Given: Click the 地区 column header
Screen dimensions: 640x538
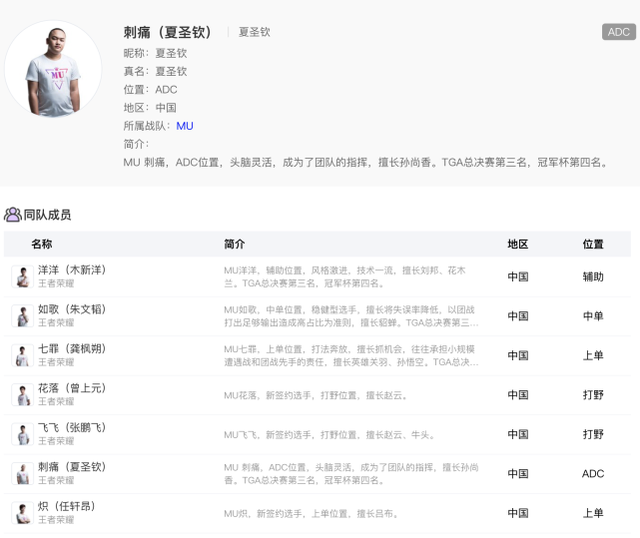Looking at the screenshot, I should point(517,244).
